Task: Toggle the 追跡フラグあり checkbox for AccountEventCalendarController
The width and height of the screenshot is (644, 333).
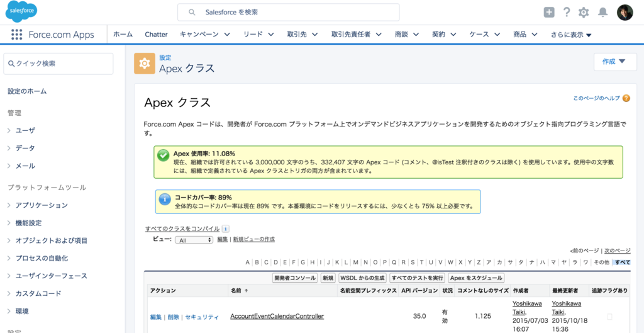Action: click(x=609, y=317)
